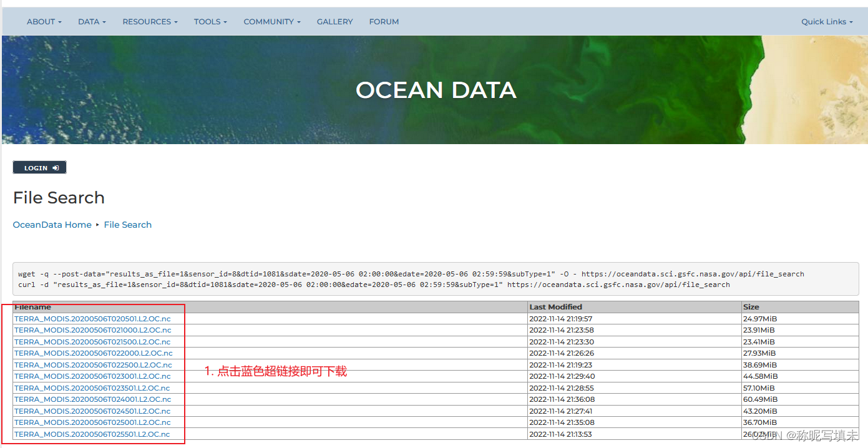The width and height of the screenshot is (868, 448).
Task: Select timestamp 2022-11-14 21:29:40
Action: tap(562, 376)
